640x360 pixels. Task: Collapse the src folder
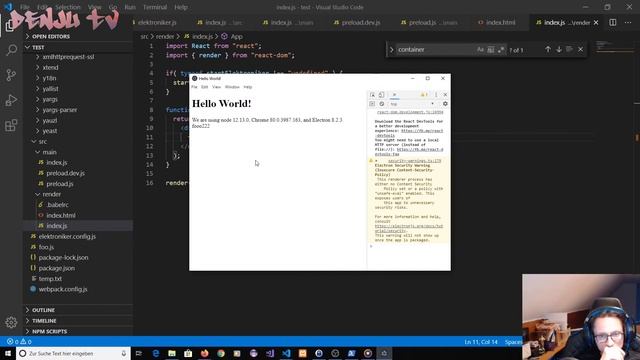(x=42, y=142)
